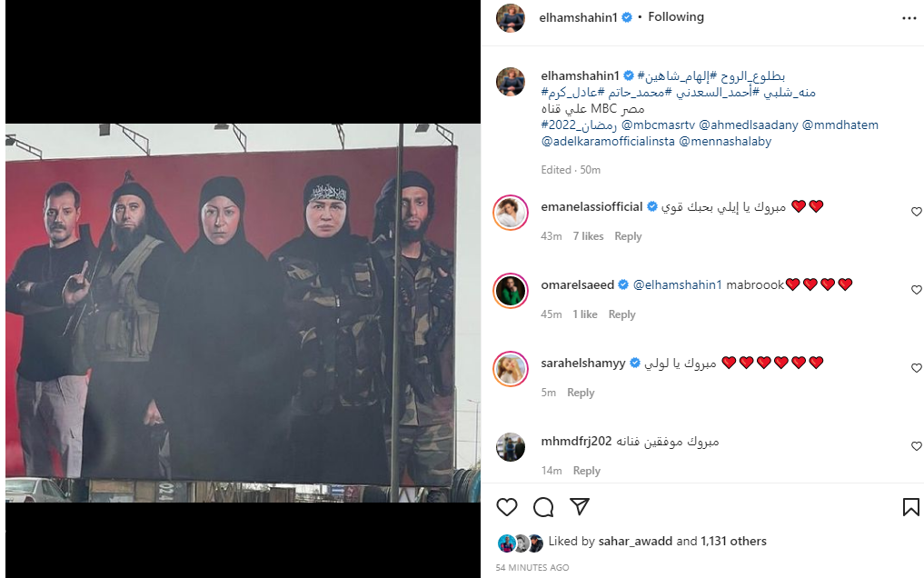Viewport: 924px width, 578px height.
Task: Open the three-dot more options menu
Action: 909,18
